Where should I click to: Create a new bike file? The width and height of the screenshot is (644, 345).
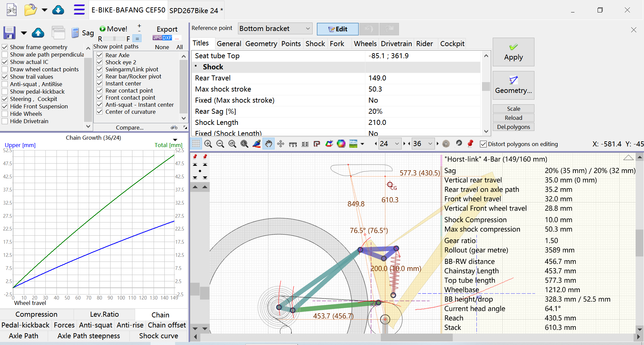coord(11,10)
